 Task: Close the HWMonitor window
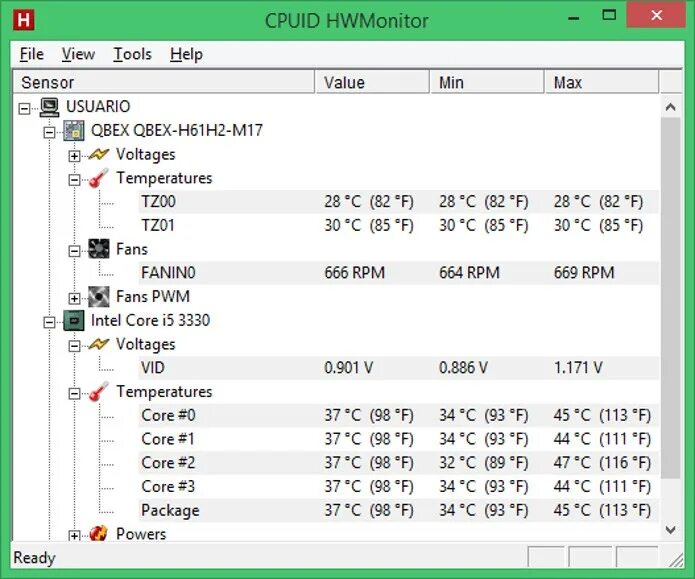pyautogui.click(x=656, y=16)
